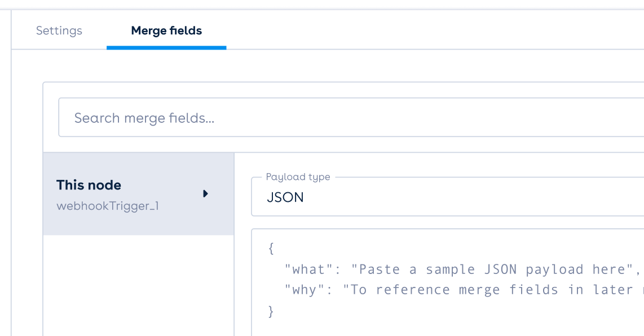Switch to the Settings tab
This screenshot has height=336, width=644.
[x=59, y=31]
